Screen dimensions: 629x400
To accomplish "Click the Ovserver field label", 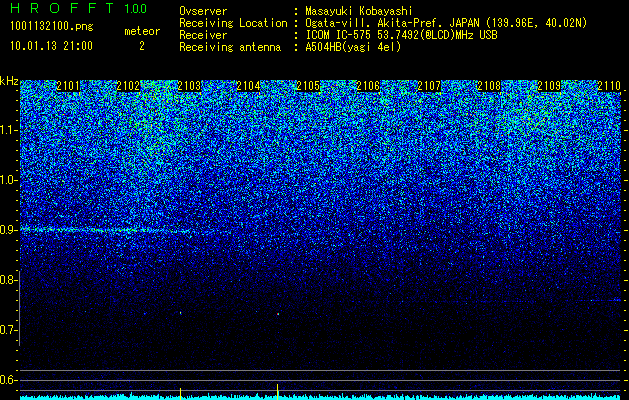I will pos(203,11).
